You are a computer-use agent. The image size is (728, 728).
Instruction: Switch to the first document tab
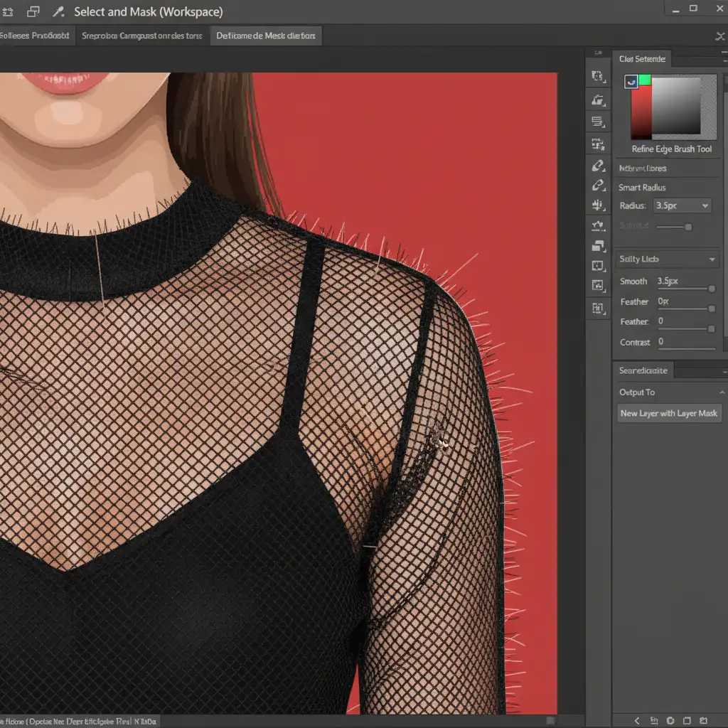[35, 36]
